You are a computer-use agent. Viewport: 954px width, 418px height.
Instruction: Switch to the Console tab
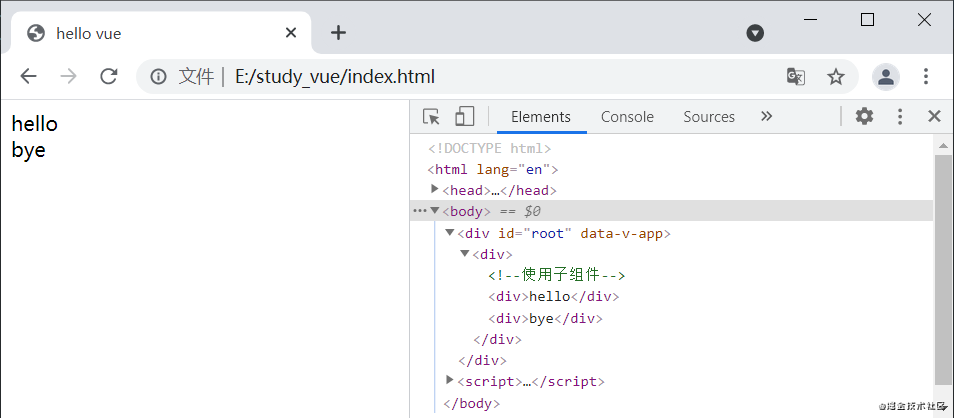[627, 117]
